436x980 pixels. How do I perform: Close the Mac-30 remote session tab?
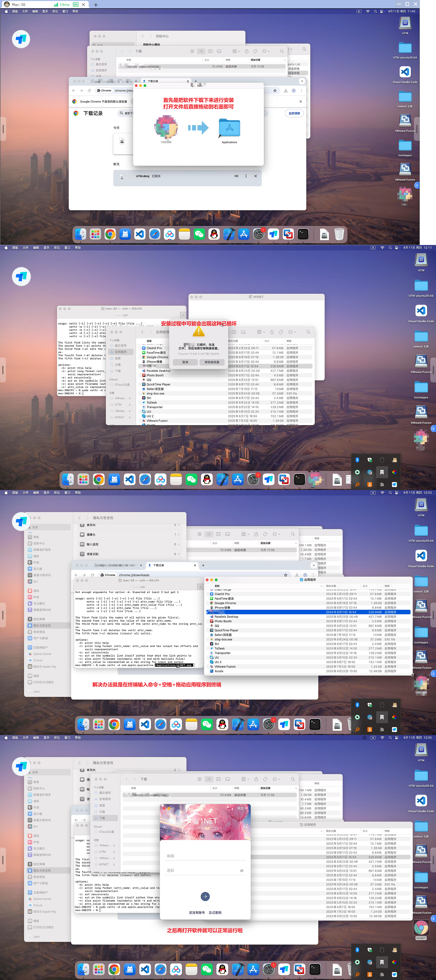pos(84,5)
